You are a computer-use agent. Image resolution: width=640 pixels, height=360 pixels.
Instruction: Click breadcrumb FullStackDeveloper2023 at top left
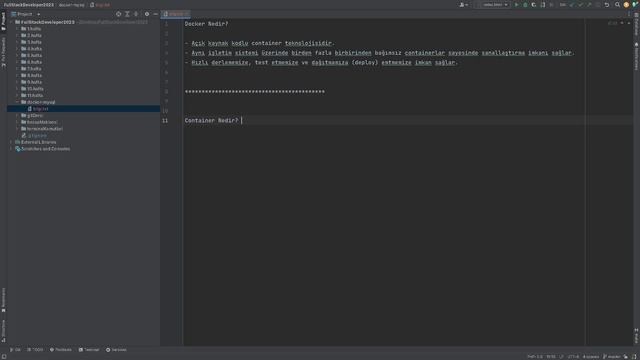click(29, 5)
